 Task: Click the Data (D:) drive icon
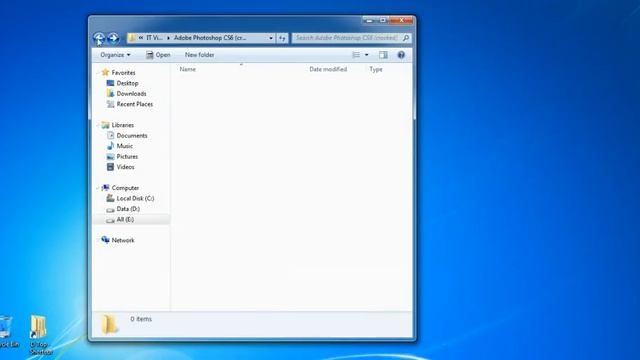pyautogui.click(x=110, y=210)
